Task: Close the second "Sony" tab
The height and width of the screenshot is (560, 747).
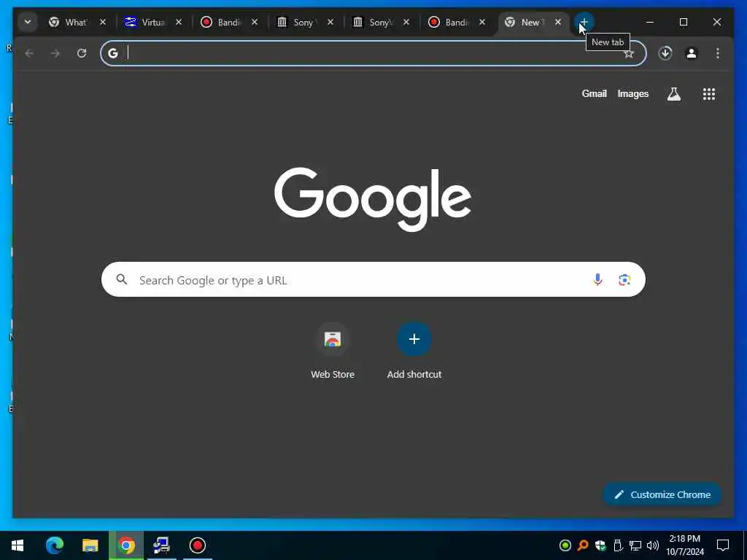Action: (x=406, y=22)
